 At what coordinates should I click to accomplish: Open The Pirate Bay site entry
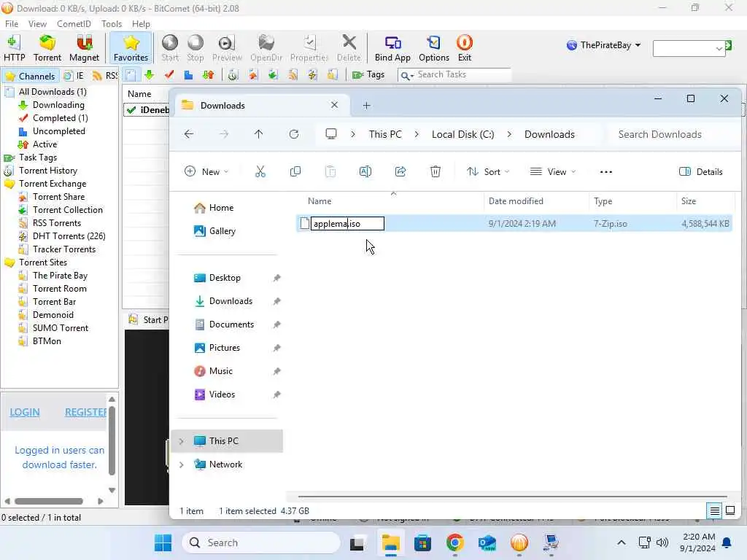coord(60,276)
